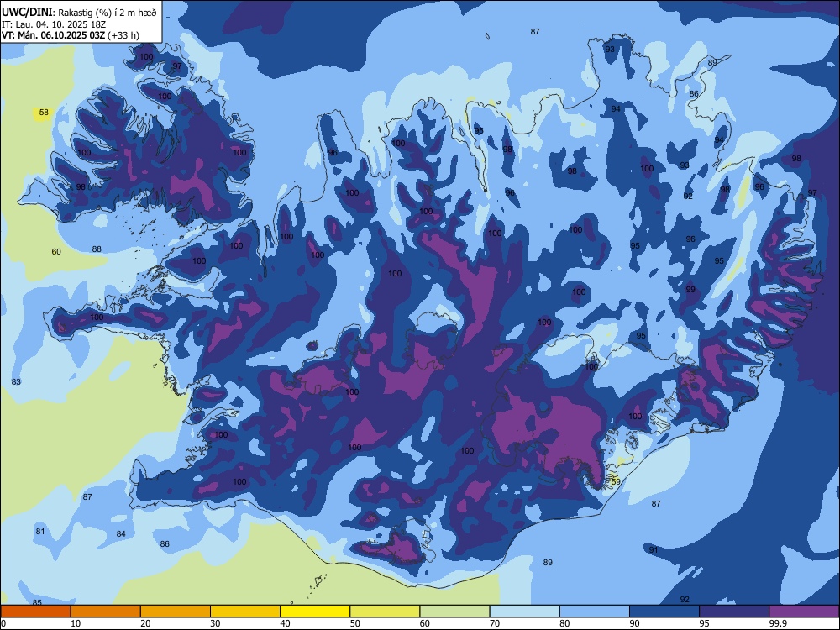The width and height of the screenshot is (840, 630).
Task: Click the purple above-99.9 legend swatch
Action: [804, 612]
